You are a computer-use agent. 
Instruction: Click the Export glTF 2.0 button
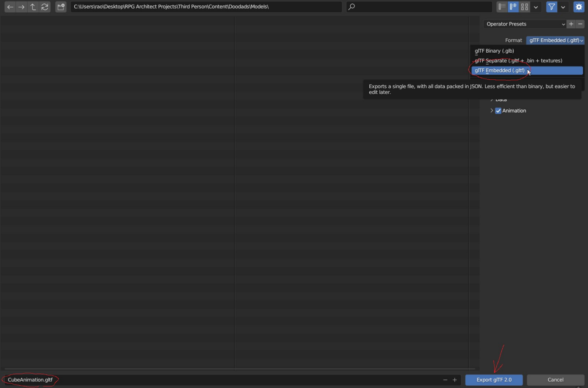494,380
